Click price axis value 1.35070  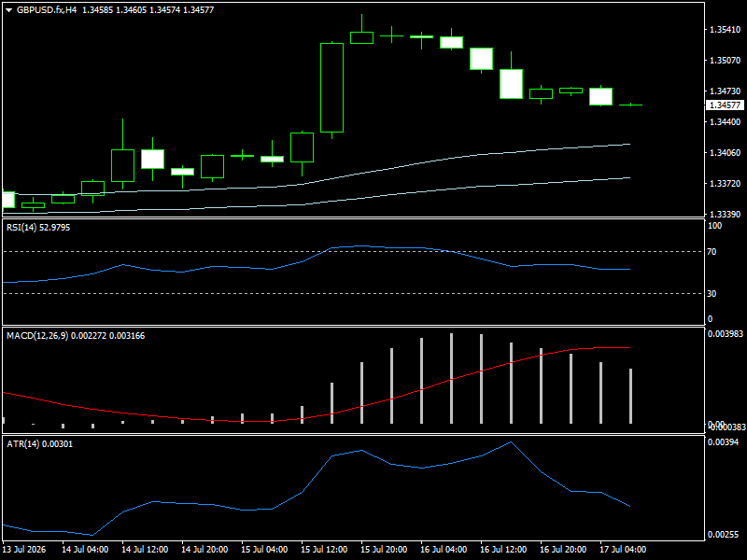click(726, 61)
